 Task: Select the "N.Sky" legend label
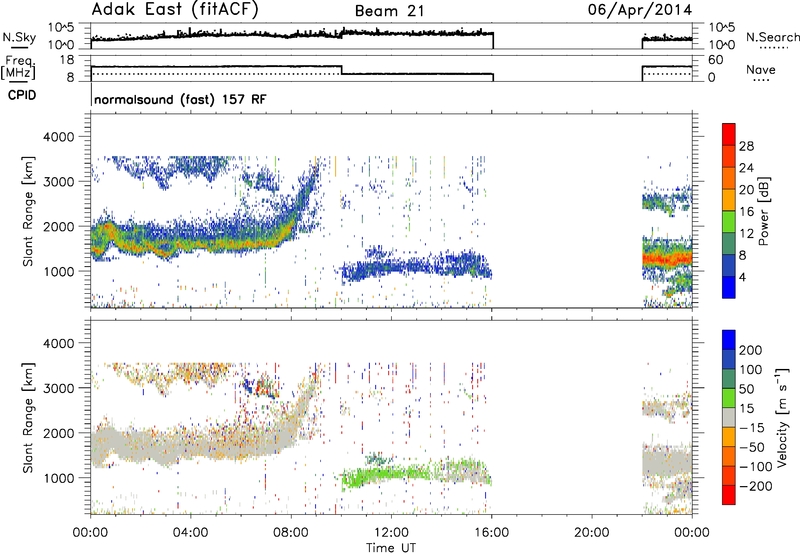pyautogui.click(x=19, y=38)
